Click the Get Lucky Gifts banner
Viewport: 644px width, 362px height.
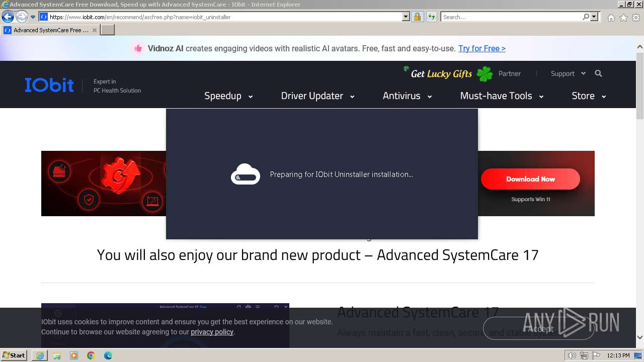pos(441,74)
